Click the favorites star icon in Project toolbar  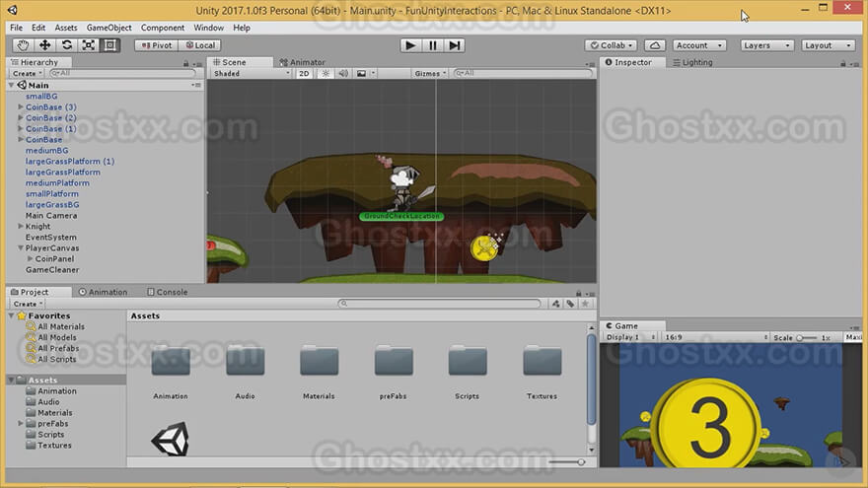[585, 304]
